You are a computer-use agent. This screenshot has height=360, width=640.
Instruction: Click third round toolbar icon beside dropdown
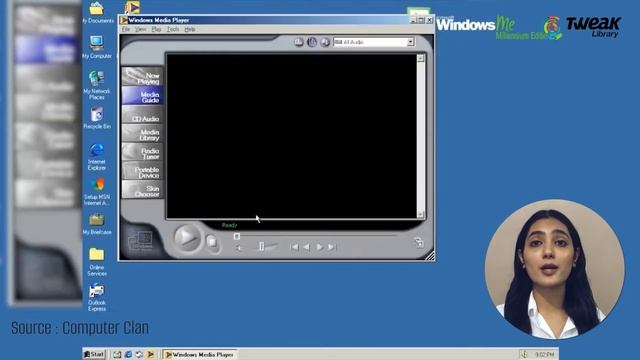(325, 42)
